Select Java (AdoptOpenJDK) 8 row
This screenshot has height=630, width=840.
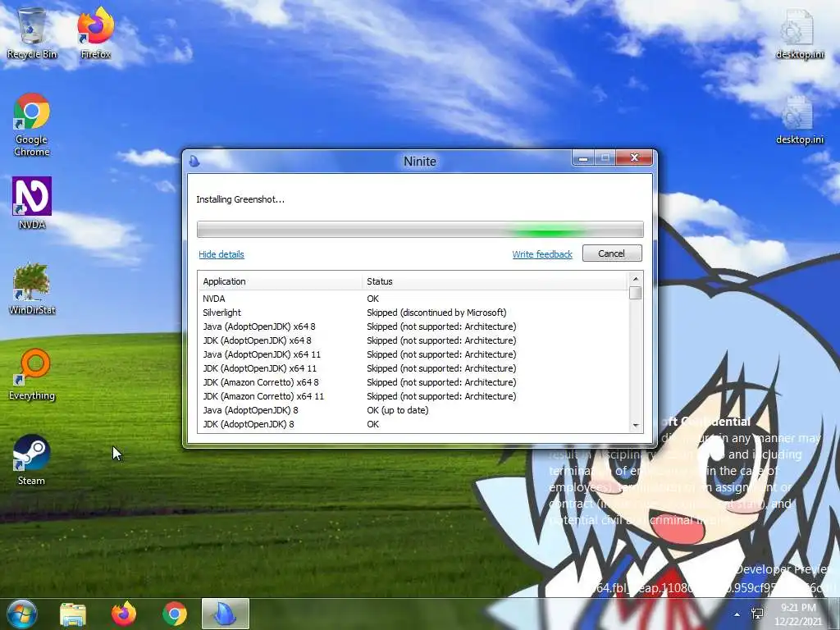click(413, 410)
